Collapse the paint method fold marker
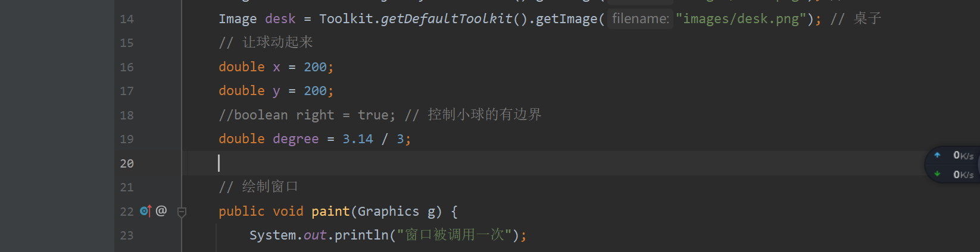 [182, 212]
